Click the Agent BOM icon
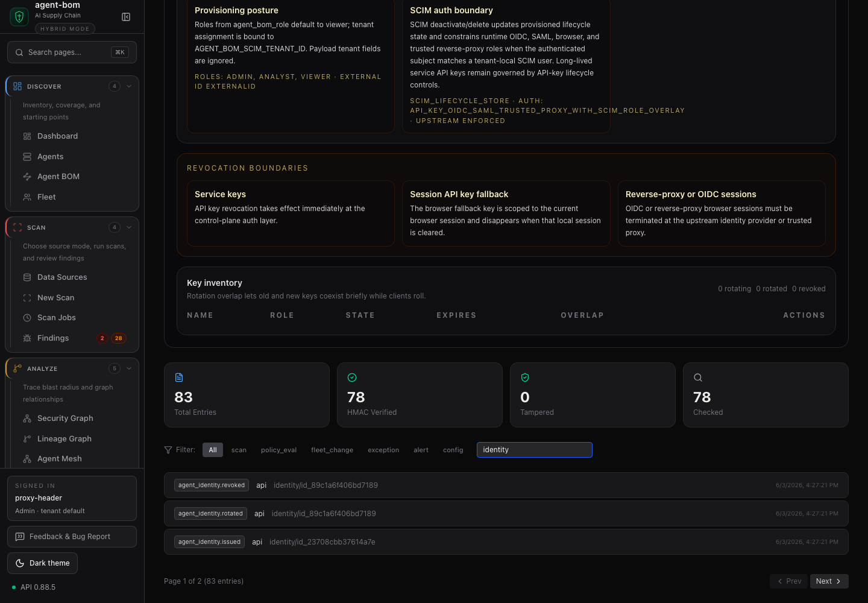 tap(27, 177)
